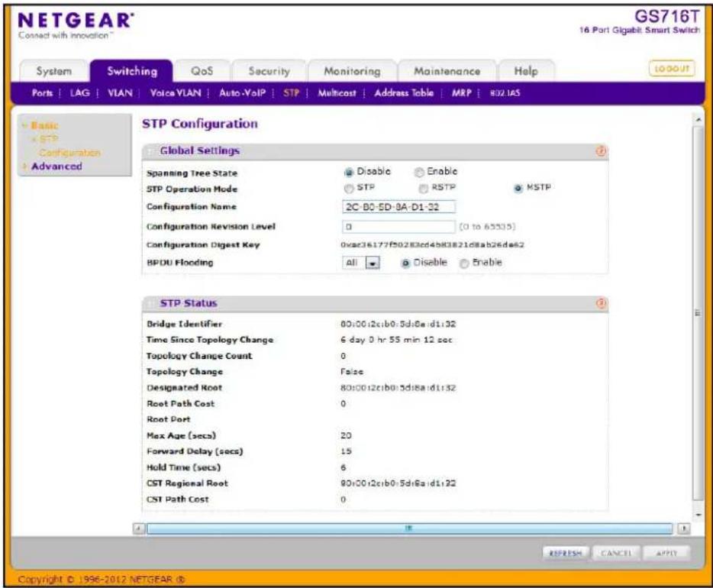This screenshot has height=588, width=713.
Task: Click the Bridge Identifier value
Action: pos(398,325)
